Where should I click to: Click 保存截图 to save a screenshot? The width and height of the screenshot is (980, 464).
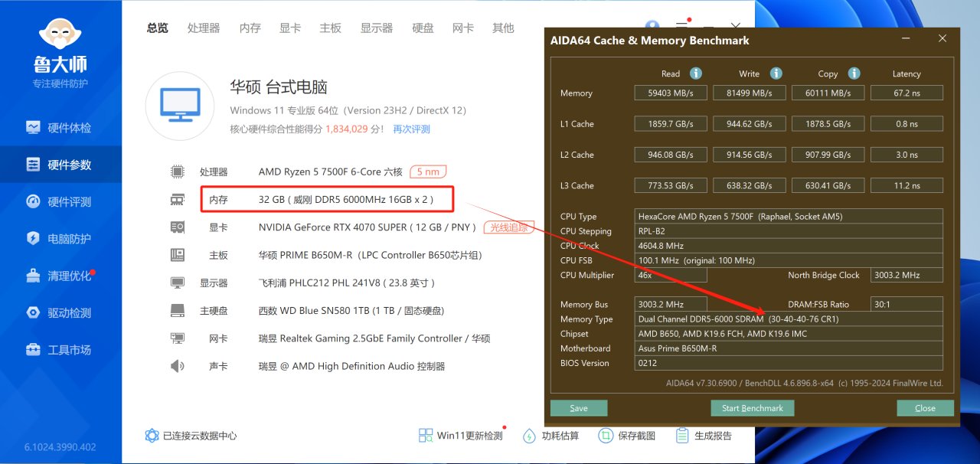coord(626,436)
